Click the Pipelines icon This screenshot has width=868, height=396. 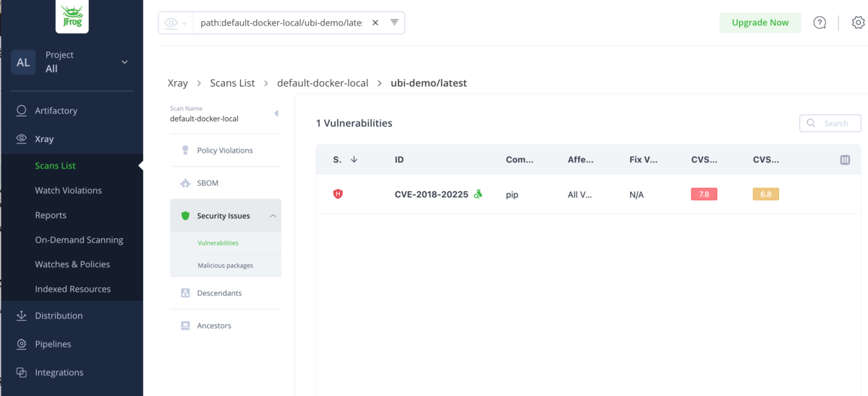point(22,344)
